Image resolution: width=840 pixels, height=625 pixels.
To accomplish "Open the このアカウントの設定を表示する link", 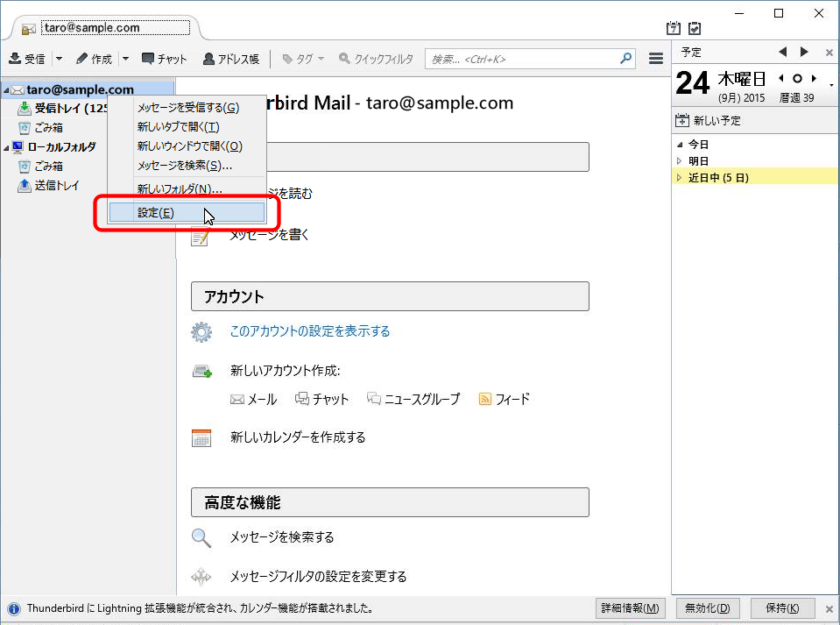I will click(309, 331).
